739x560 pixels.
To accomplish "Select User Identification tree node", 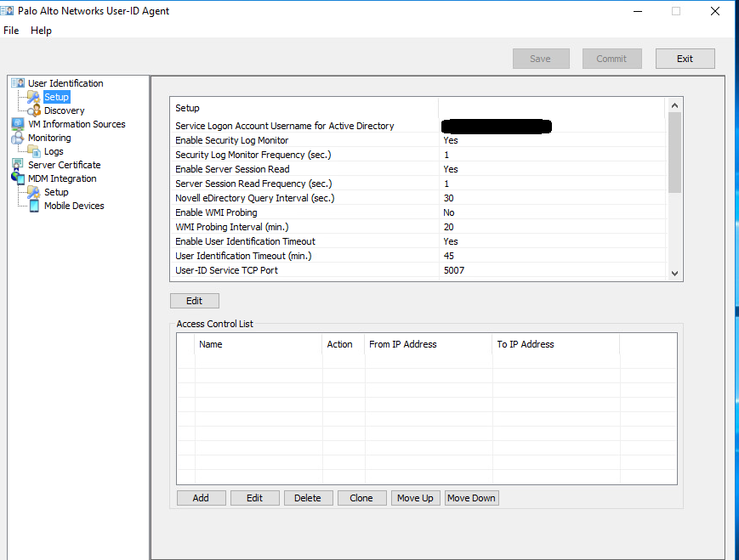I will pyautogui.click(x=65, y=83).
